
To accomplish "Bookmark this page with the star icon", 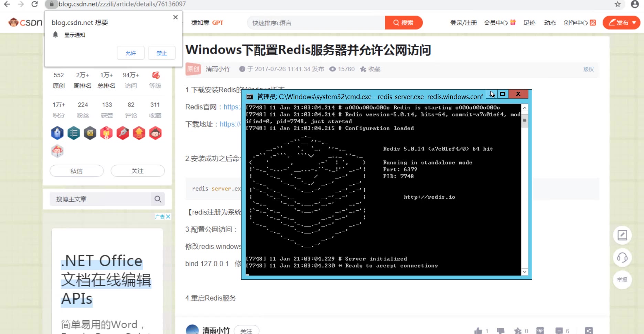I will (618, 4).
